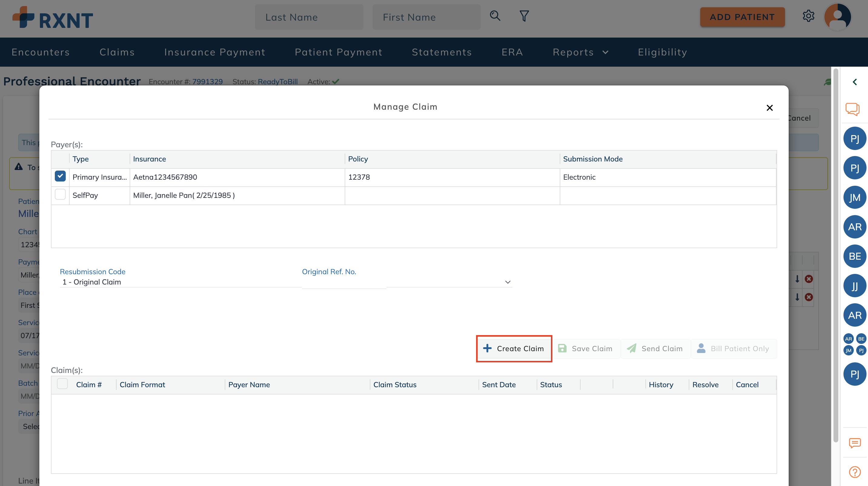Close the Manage Claim dialog
The height and width of the screenshot is (486, 868).
[x=770, y=108]
